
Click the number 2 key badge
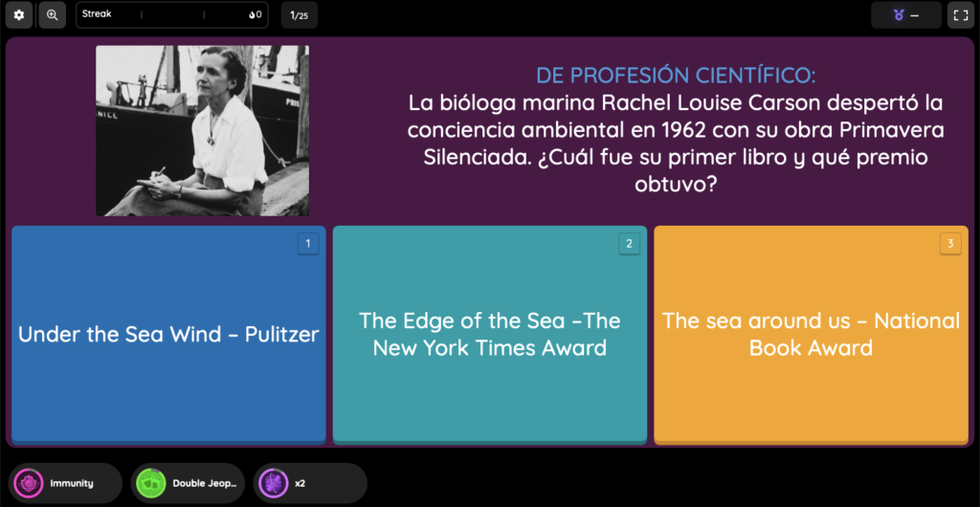(630, 244)
